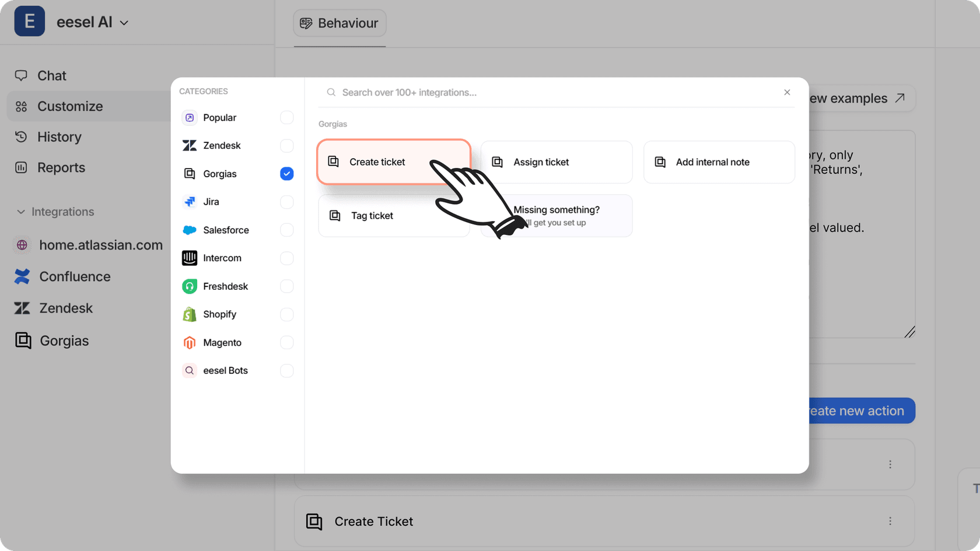Select the Tag ticket action card
The image size is (980, 551).
pyautogui.click(x=394, y=216)
